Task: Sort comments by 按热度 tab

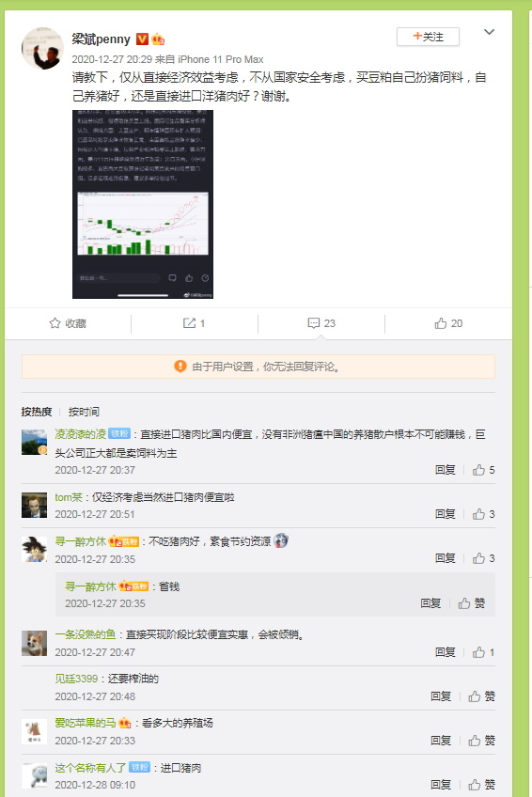Action: click(37, 412)
